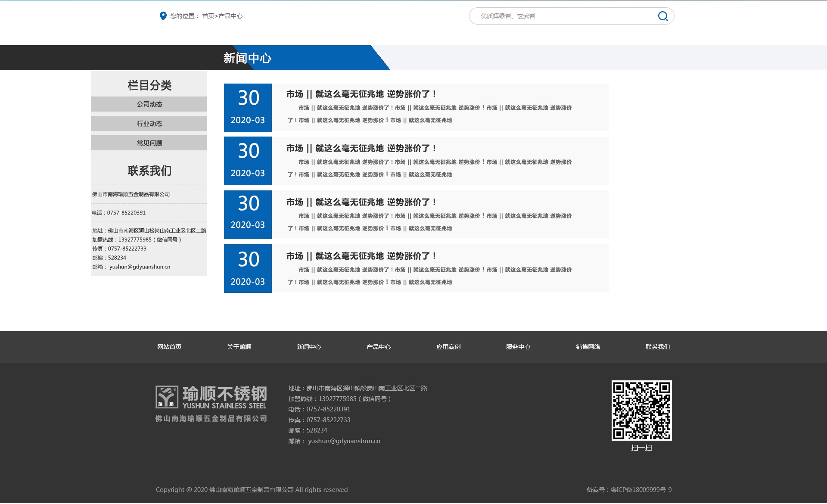Open 联系我们 in footer navigation
This screenshot has width=827, height=504.
point(658,347)
